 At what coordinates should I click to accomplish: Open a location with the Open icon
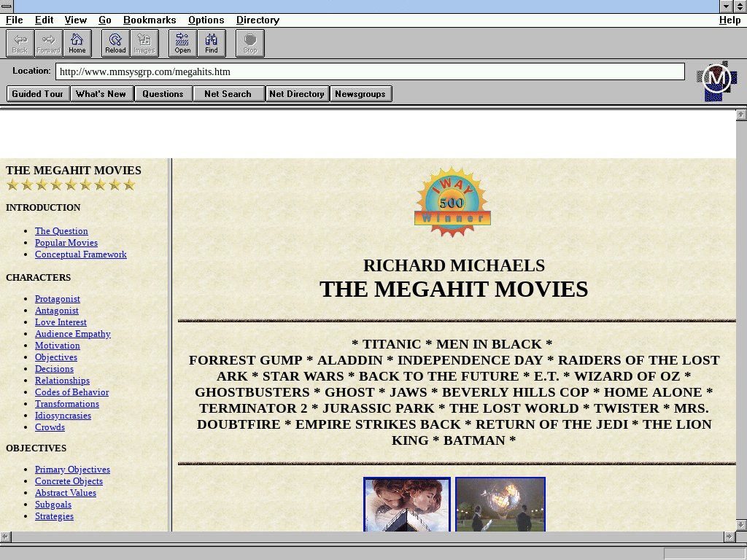[182, 43]
